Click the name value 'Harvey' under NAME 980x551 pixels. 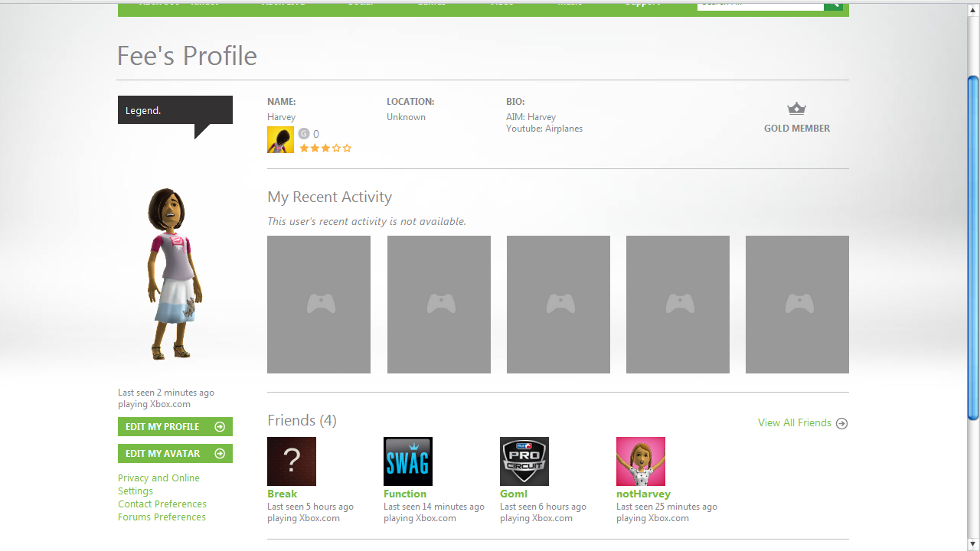[281, 117]
